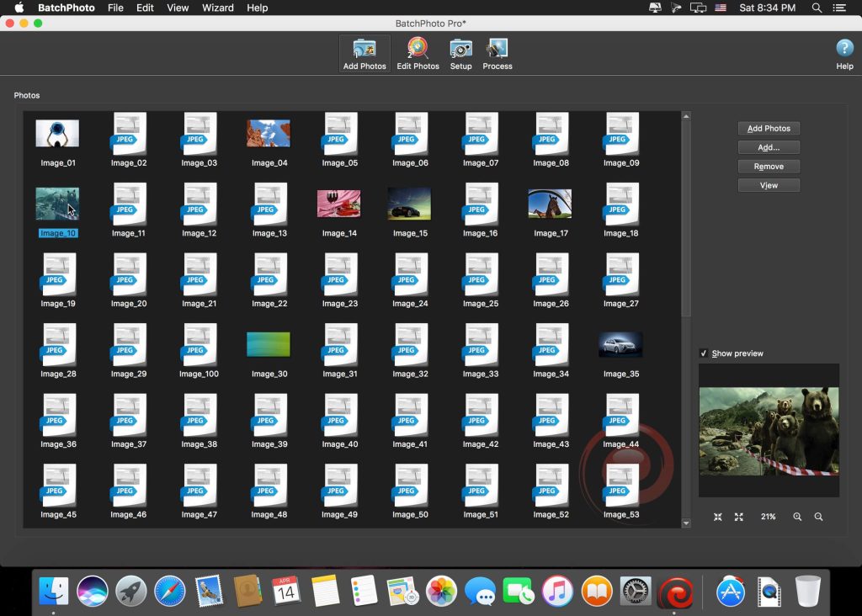Click the Add... button

[x=769, y=147]
